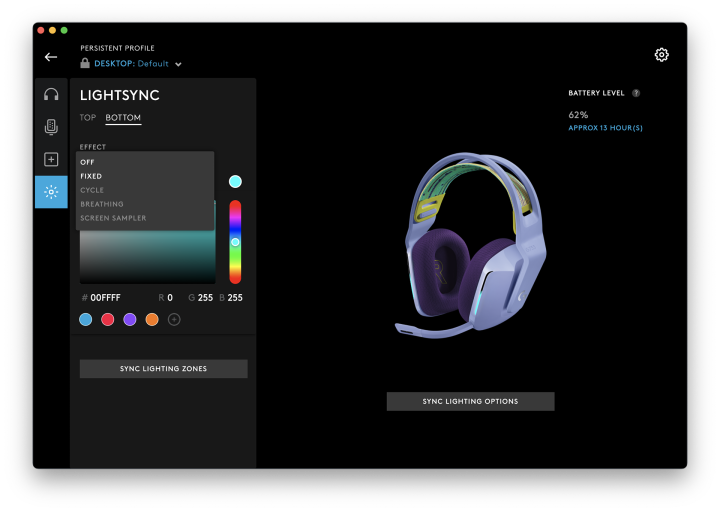The width and height of the screenshot is (720, 512).
Task: Select the red color swatch
Action: click(107, 319)
